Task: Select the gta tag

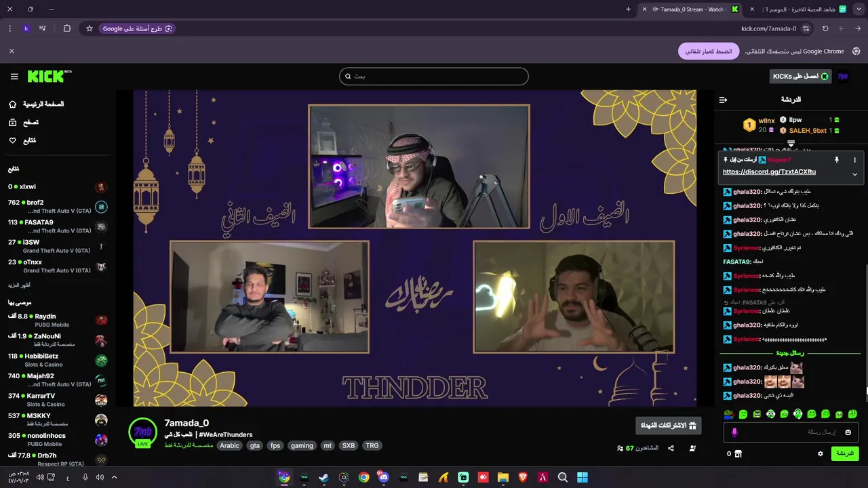Action: tap(255, 445)
